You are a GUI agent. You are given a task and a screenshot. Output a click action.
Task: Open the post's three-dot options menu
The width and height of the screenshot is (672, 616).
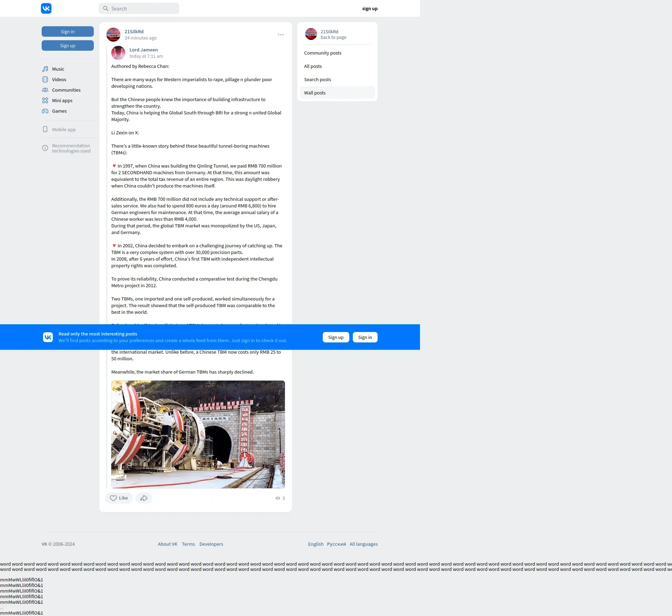pyautogui.click(x=281, y=35)
